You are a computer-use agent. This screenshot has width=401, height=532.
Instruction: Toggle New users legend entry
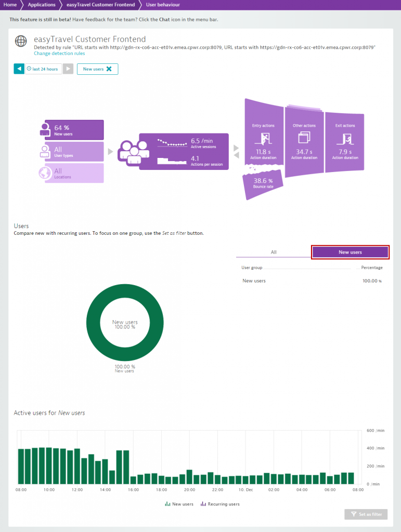179,504
